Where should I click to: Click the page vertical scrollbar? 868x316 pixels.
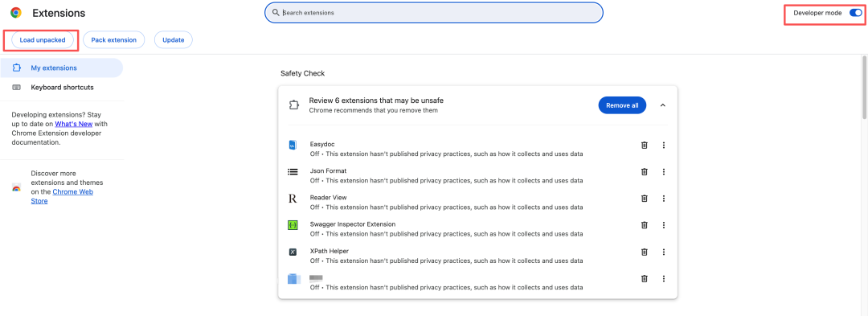(864, 87)
